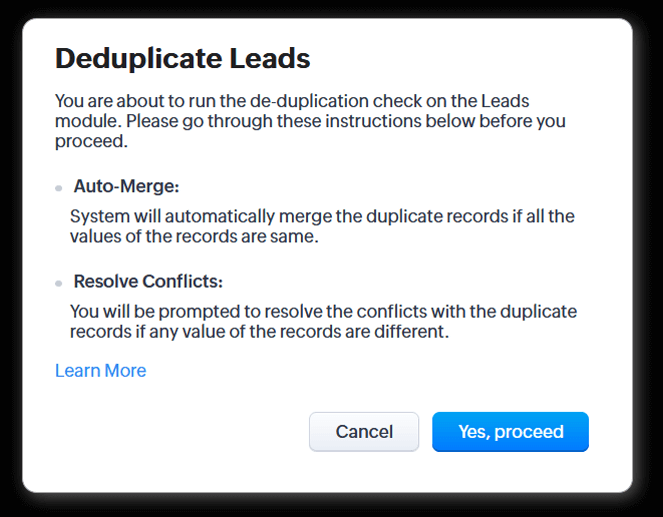The width and height of the screenshot is (663, 517).
Task: Select the Auto-Merge heading
Action: coord(126,187)
